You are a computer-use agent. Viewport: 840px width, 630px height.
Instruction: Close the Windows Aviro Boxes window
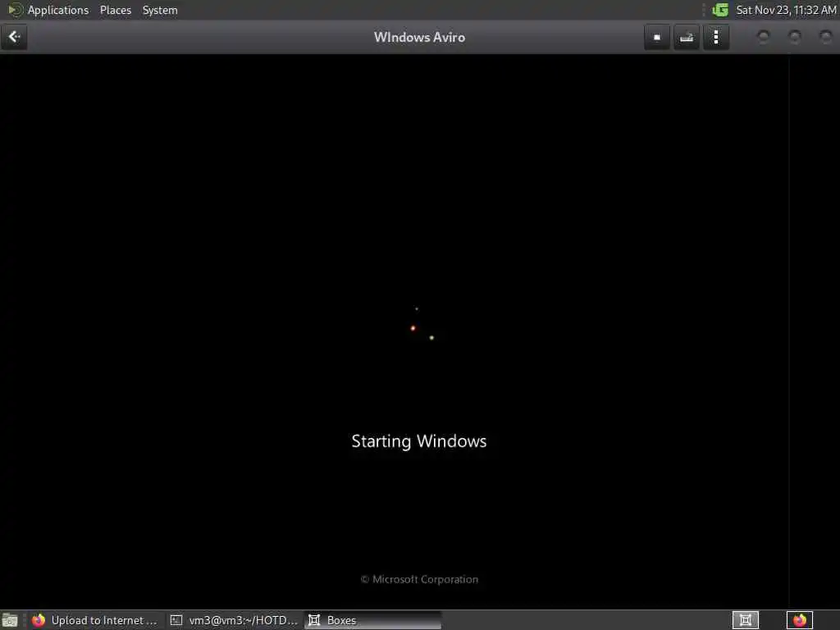(x=825, y=37)
